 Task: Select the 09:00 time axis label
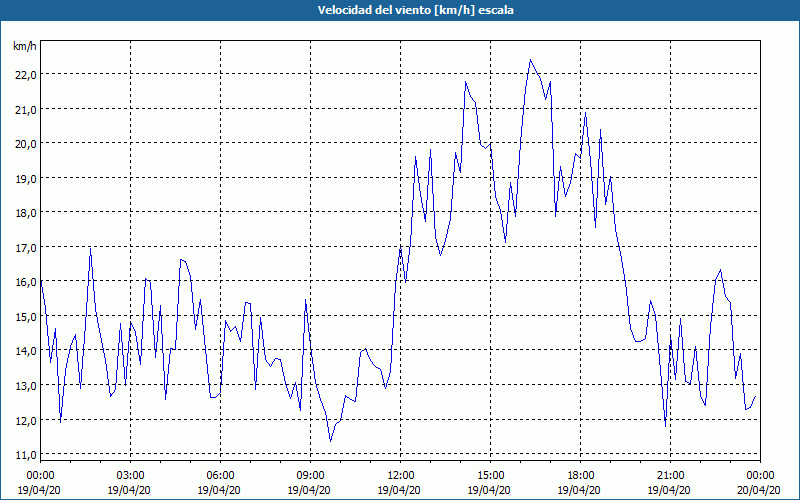[310, 476]
